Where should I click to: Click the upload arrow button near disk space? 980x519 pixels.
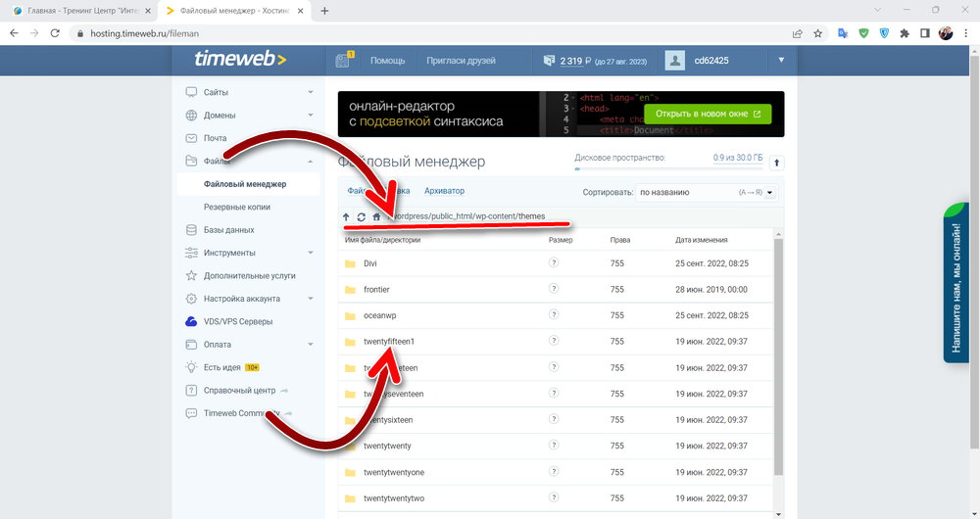(x=776, y=163)
